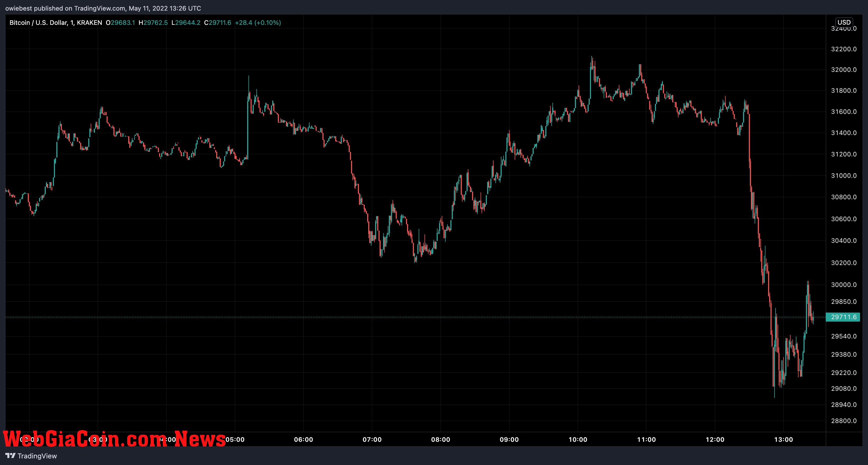The image size is (868, 465).
Task: Click the 30400.0 price axis label
Action: pyautogui.click(x=844, y=240)
